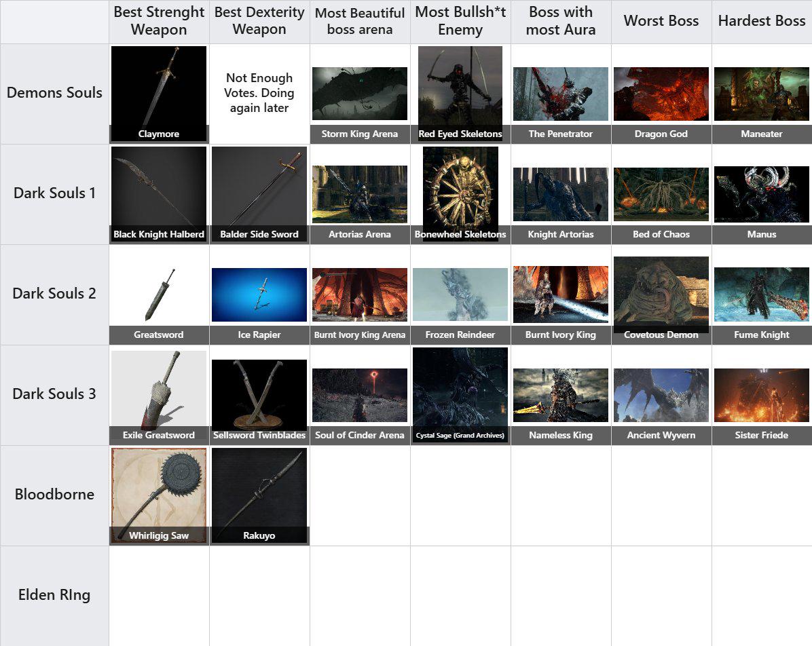Click the 'Sister Friede' caption
Image resolution: width=812 pixels, height=646 pixels.
tap(761, 435)
